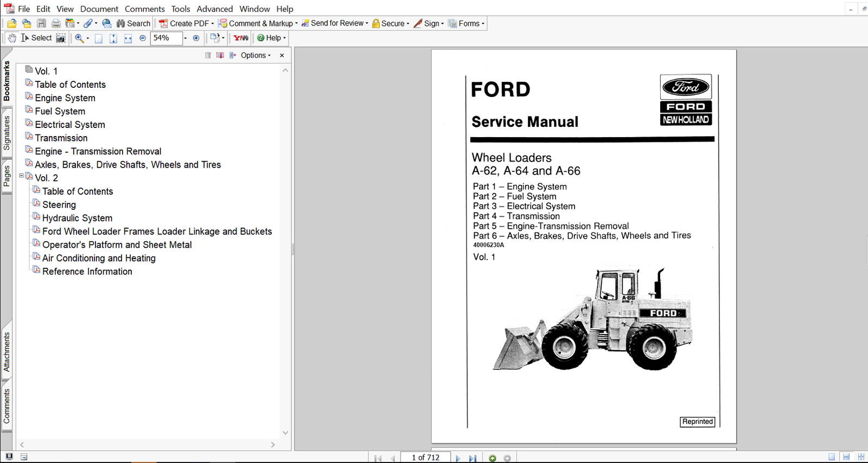This screenshot has width=868, height=463.
Task: Click the zoom in plus icon
Action: coord(196,38)
